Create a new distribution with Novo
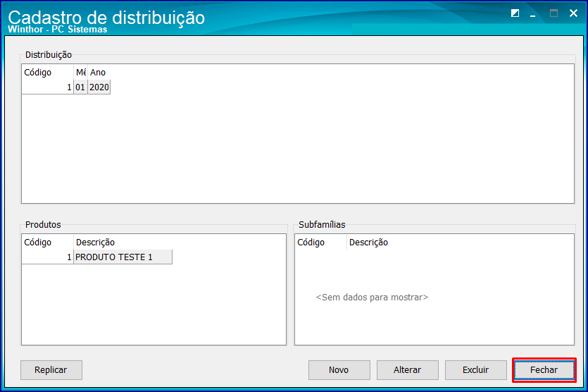The image size is (588, 392). (x=339, y=370)
